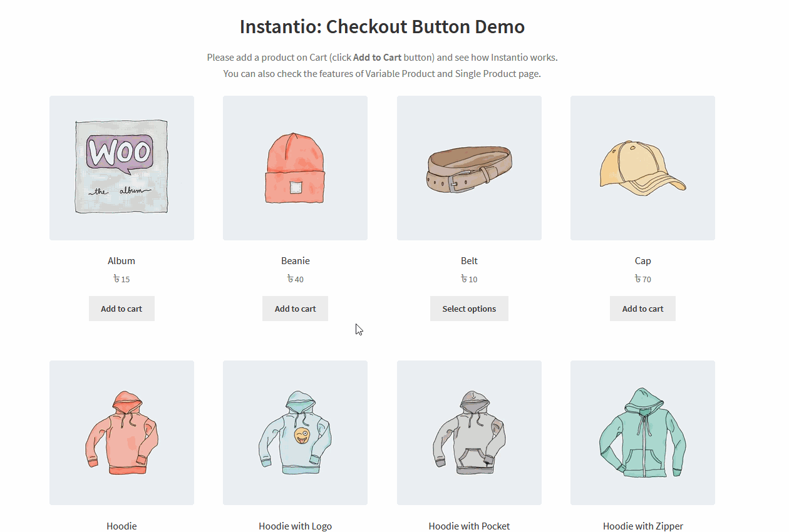Click the Cap product title
The width and height of the screenshot is (789, 532).
tap(643, 261)
